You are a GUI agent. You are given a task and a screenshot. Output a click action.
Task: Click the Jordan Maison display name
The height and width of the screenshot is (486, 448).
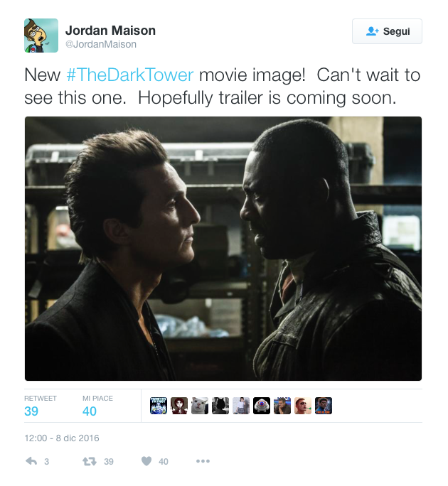click(x=110, y=31)
